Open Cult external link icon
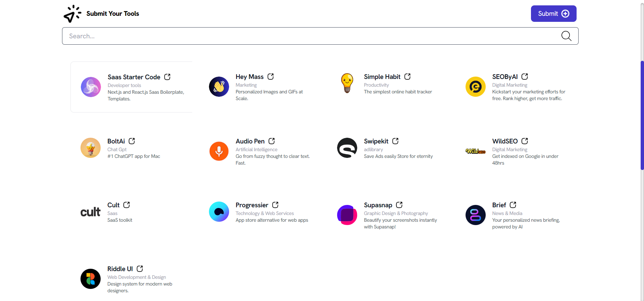Viewport: 644px width, 301px height. click(x=127, y=205)
